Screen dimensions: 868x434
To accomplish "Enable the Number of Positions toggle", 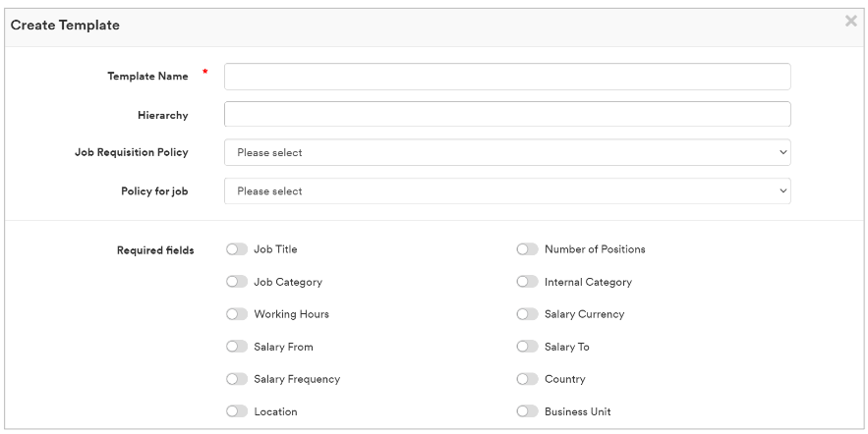I will pos(527,249).
